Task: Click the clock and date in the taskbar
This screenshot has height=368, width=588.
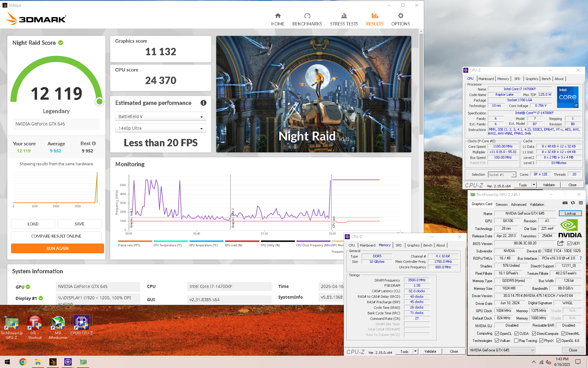Action: click(562, 362)
